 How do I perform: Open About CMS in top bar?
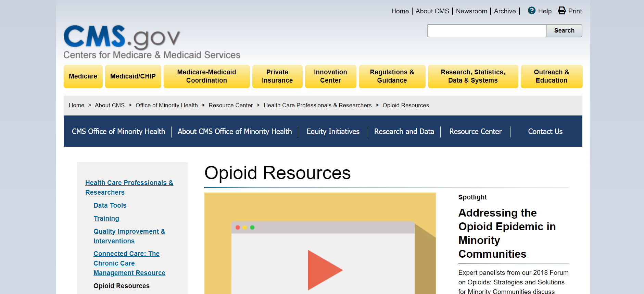coord(432,11)
